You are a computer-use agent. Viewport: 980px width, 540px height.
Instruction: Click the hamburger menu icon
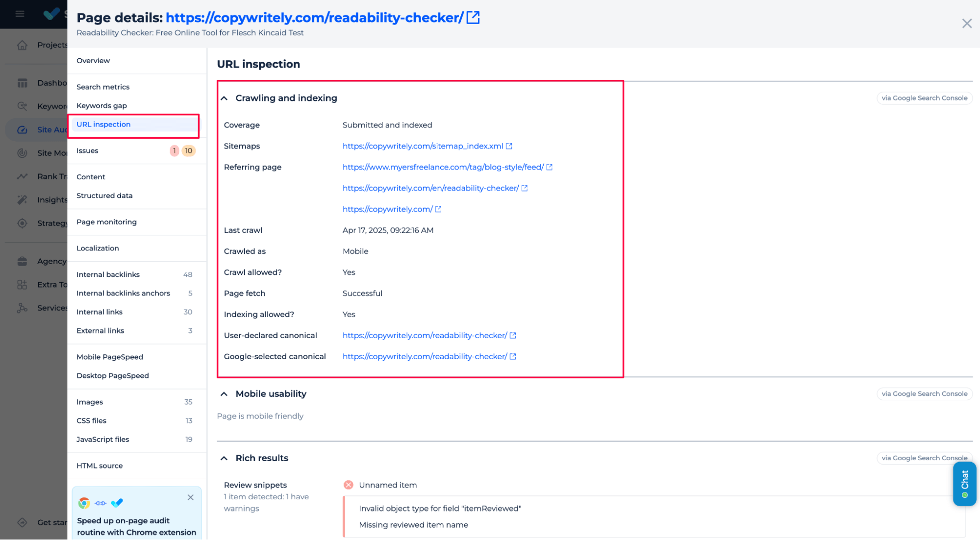[20, 14]
